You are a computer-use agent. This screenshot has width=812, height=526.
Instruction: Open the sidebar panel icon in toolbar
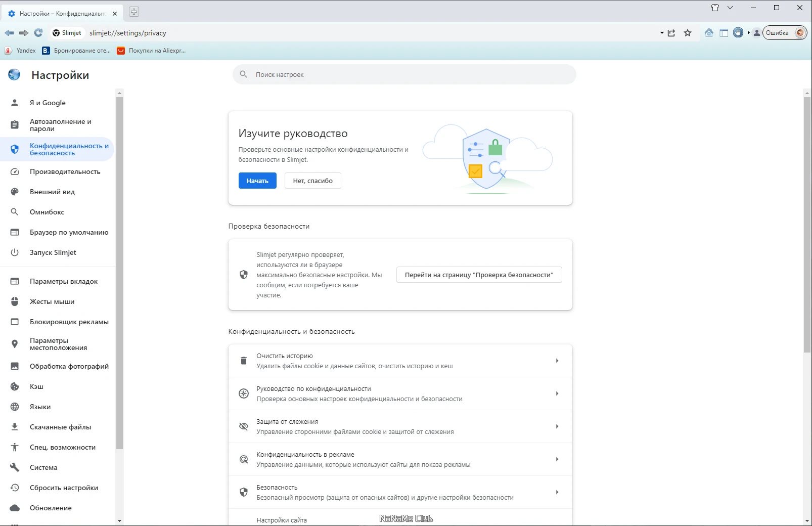click(x=724, y=33)
